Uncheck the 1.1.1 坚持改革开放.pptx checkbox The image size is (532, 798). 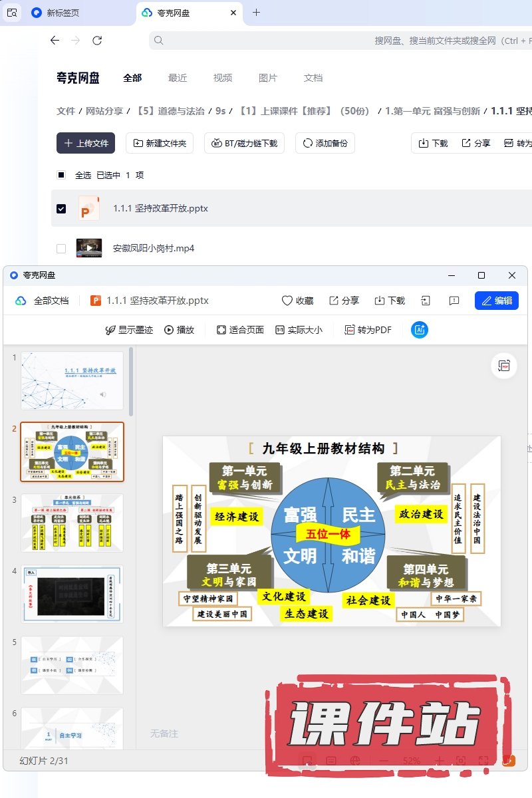(61, 209)
